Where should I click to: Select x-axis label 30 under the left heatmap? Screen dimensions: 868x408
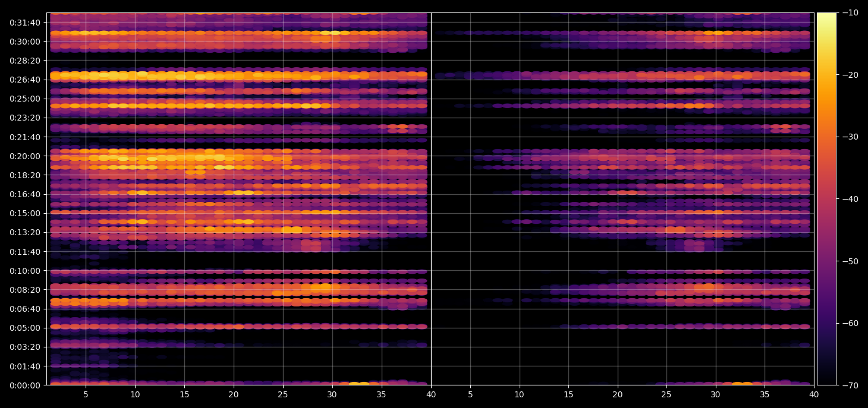332,394
